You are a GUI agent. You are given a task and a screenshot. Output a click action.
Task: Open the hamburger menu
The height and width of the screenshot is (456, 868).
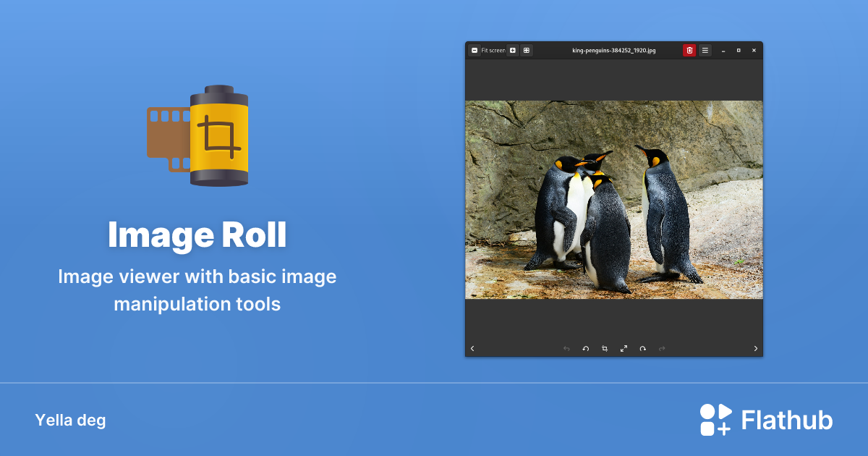(x=705, y=50)
